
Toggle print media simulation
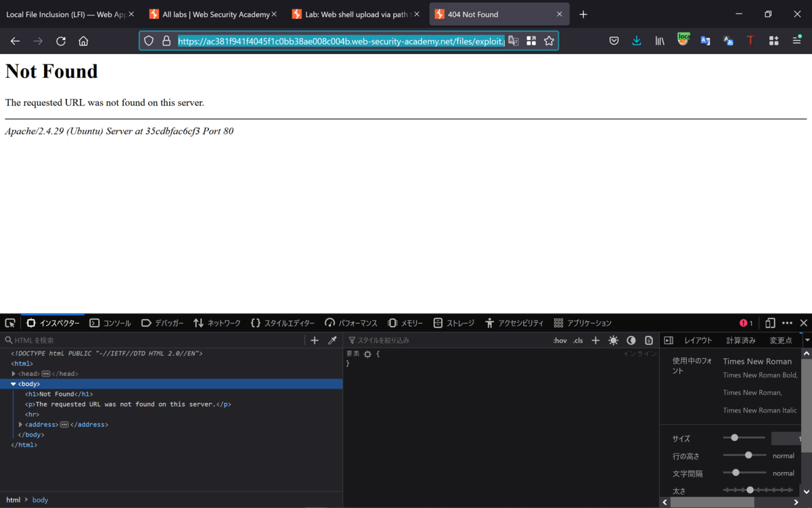coord(648,340)
